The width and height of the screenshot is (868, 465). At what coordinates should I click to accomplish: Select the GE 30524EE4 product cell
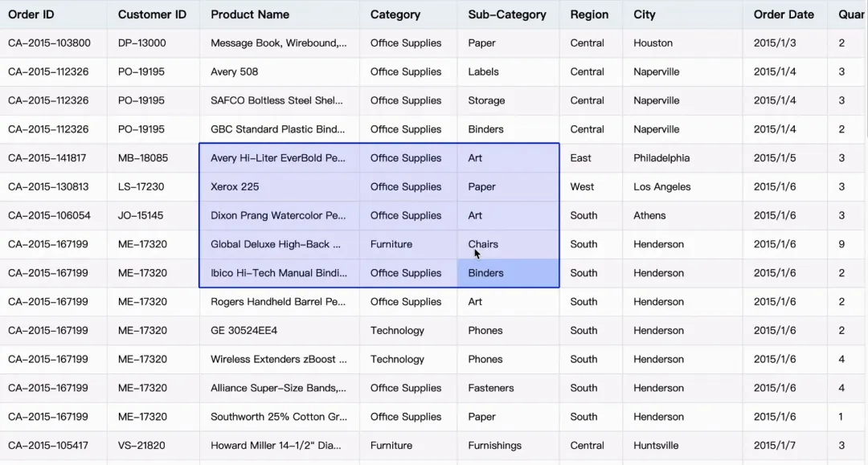coord(244,331)
